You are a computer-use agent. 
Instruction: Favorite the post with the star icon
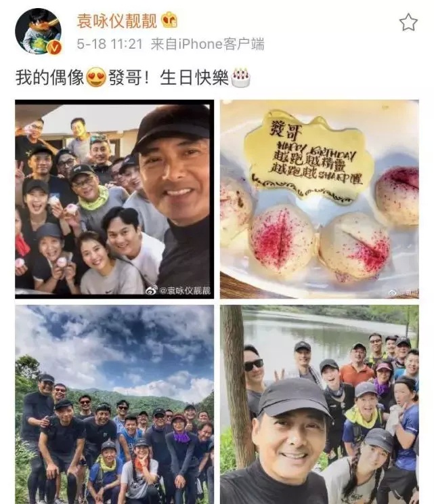[408, 22]
